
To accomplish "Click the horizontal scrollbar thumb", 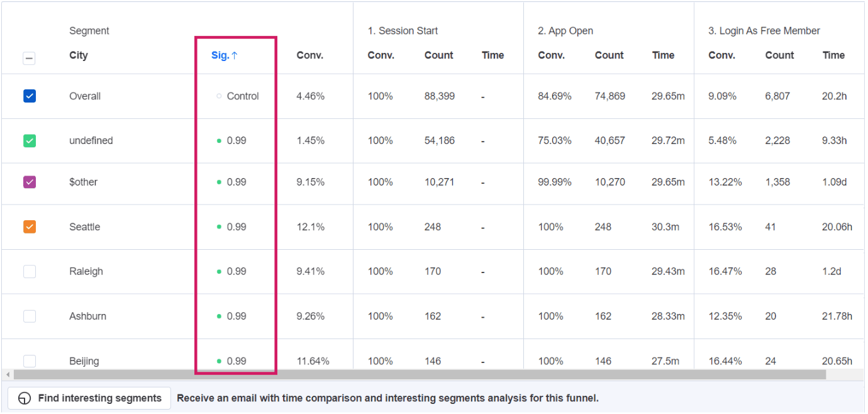I will (420, 375).
